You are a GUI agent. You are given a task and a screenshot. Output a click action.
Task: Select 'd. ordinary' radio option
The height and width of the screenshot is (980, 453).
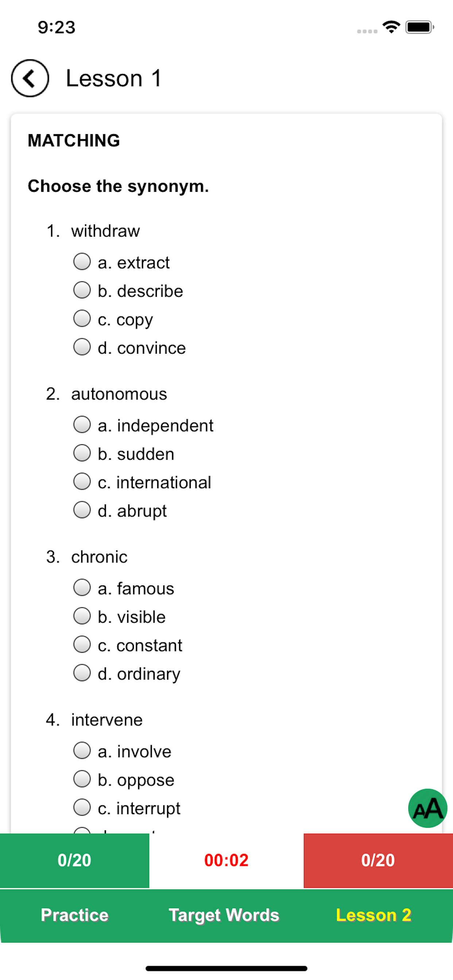tap(82, 673)
